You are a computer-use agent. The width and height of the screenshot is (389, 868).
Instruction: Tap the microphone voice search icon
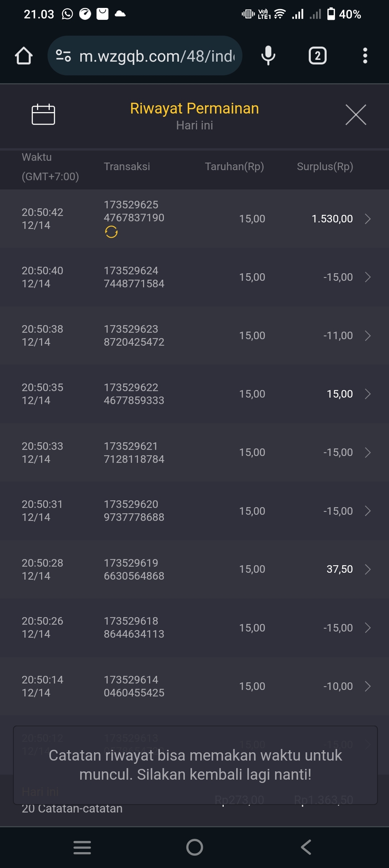268,56
